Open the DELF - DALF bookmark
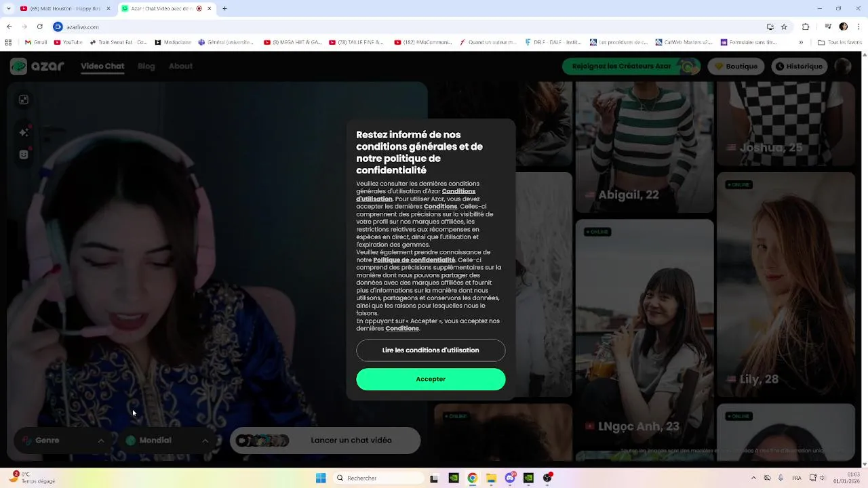 pyautogui.click(x=553, y=42)
